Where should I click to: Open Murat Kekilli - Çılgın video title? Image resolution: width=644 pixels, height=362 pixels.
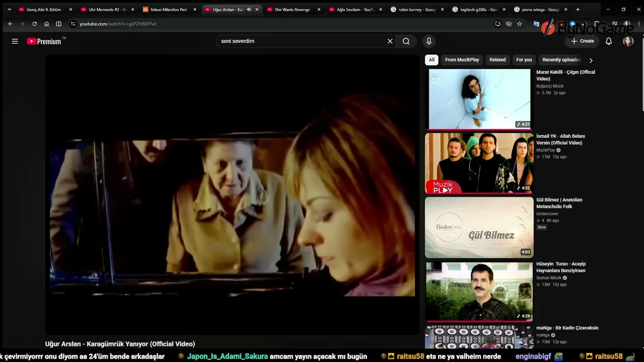point(566,75)
